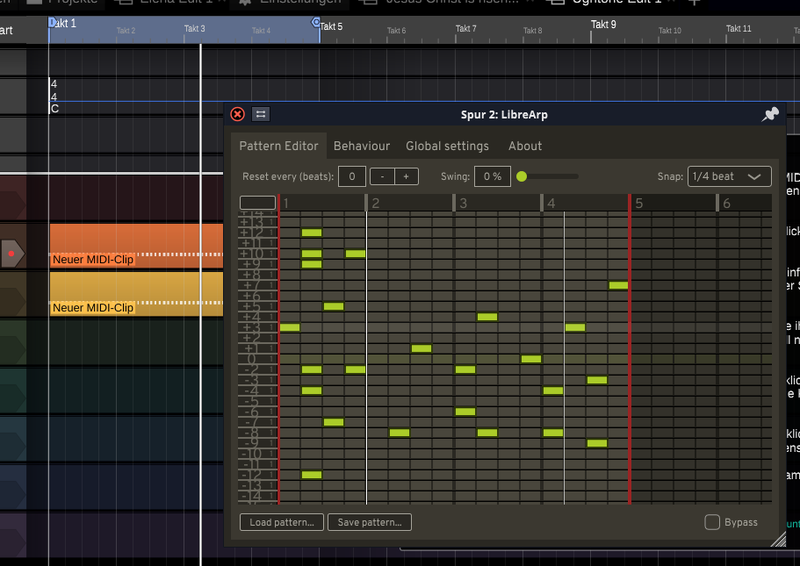Click Load pattern... button
Image resolution: width=800 pixels, height=566 pixels.
coord(282,522)
